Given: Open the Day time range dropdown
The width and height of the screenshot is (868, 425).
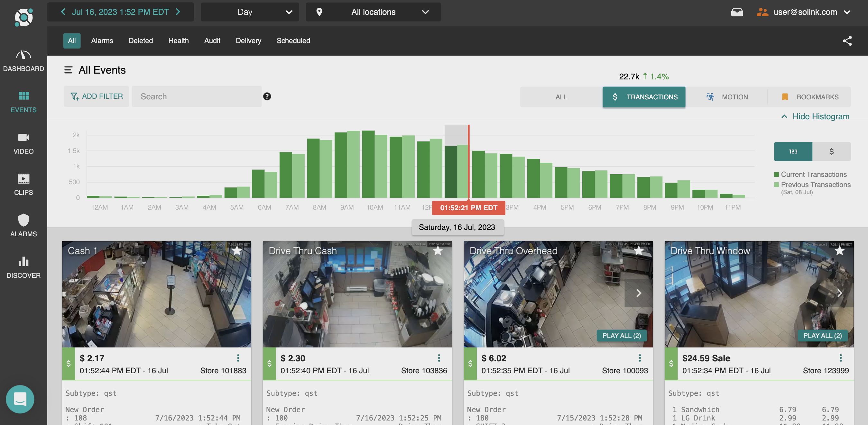Looking at the screenshot, I should pyautogui.click(x=249, y=12).
